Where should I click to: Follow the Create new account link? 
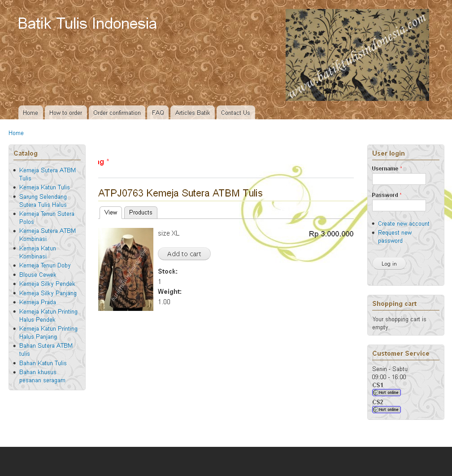(404, 223)
